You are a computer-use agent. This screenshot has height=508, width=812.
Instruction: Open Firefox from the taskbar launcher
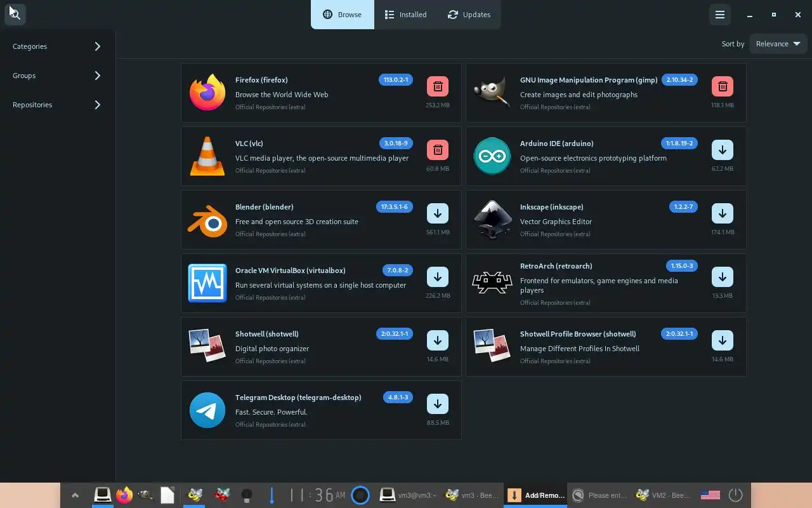click(x=124, y=495)
